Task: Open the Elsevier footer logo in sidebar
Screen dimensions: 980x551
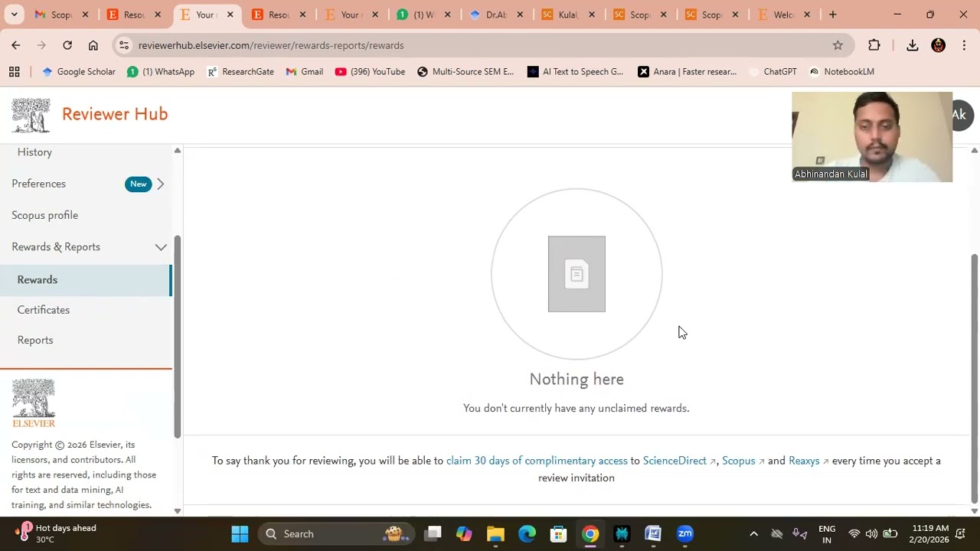Action: [x=34, y=403]
